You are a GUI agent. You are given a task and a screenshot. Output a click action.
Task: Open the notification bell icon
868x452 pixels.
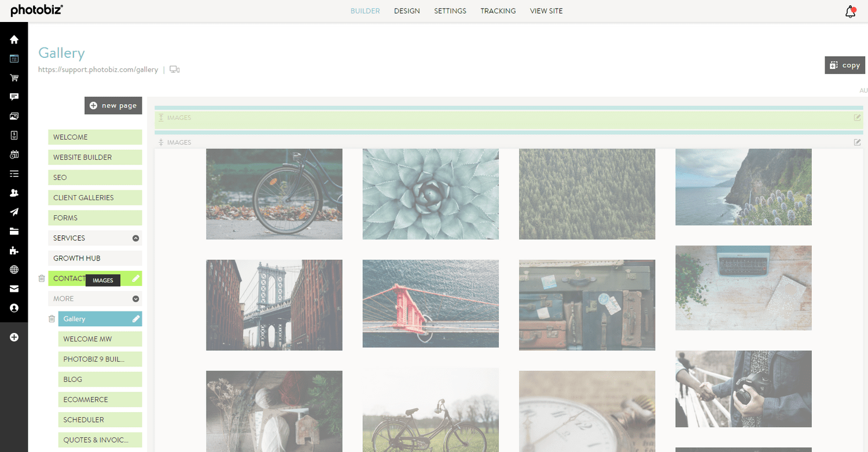point(849,10)
